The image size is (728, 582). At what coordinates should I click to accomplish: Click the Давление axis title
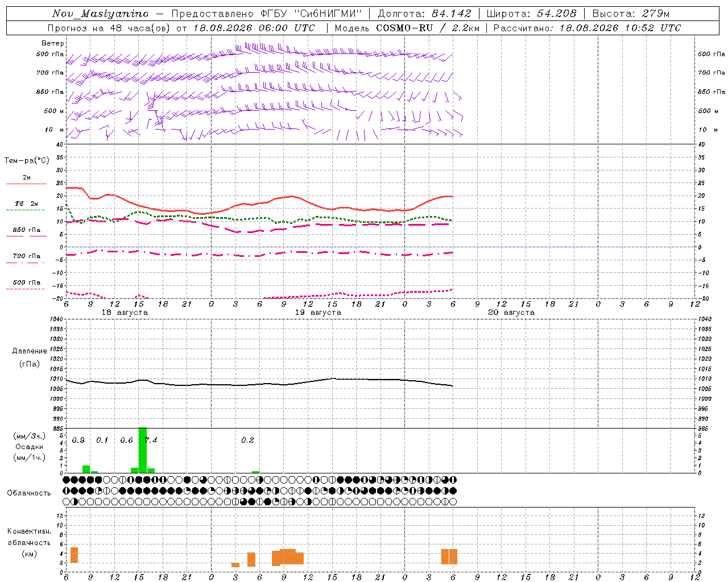point(30,351)
